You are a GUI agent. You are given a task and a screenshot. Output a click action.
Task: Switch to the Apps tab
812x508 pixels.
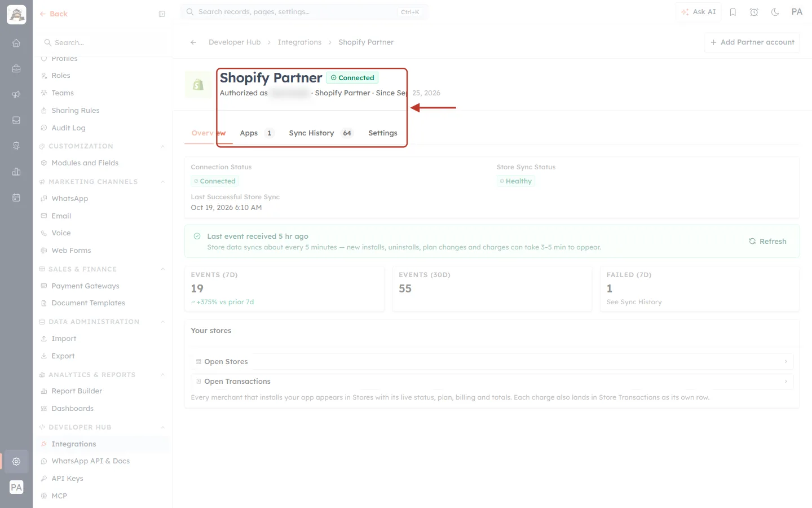point(257,133)
